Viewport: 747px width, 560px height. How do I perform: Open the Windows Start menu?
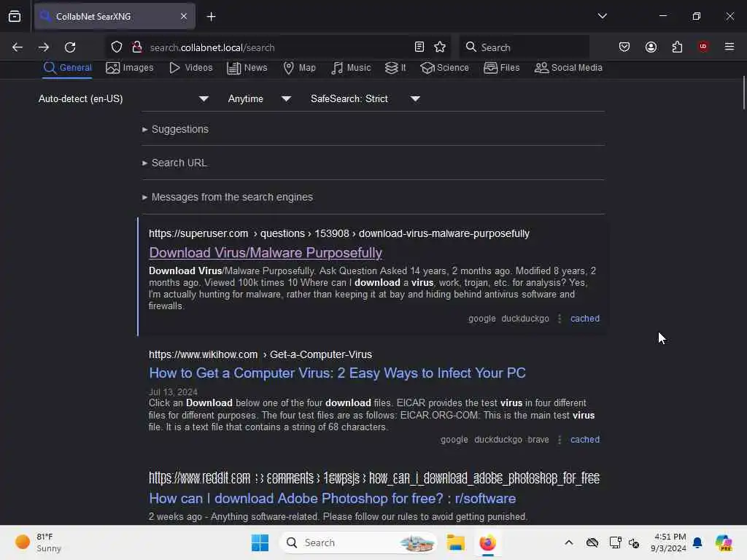[x=260, y=542]
